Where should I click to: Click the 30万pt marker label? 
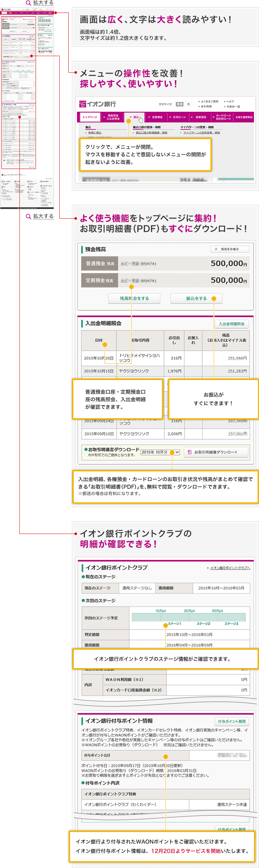tap(189, 611)
